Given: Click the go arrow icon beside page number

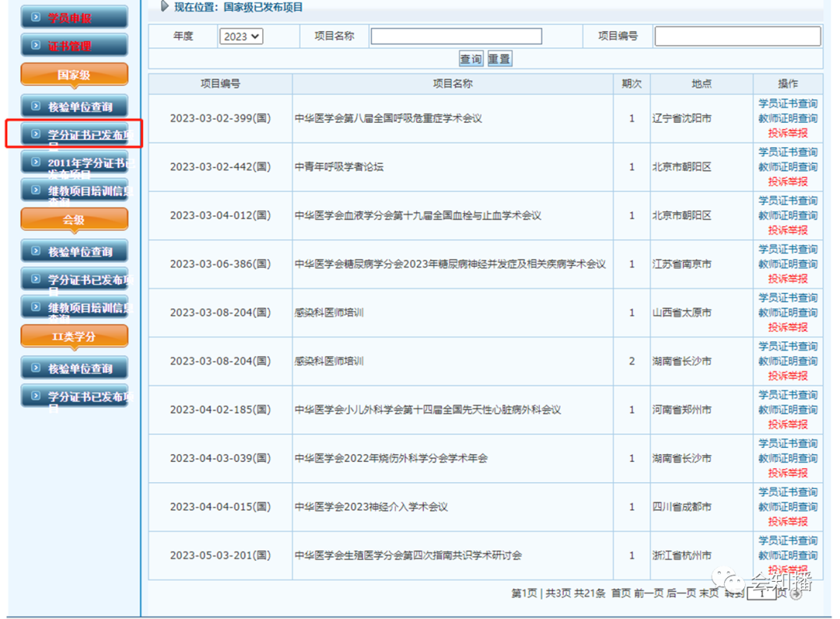Looking at the screenshot, I should pyautogui.click(x=795, y=594).
